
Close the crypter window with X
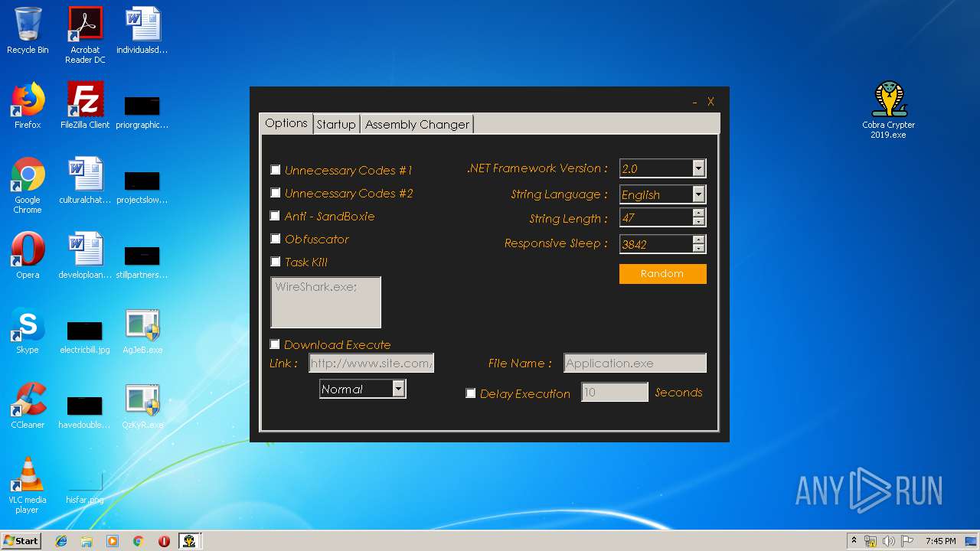pos(710,102)
